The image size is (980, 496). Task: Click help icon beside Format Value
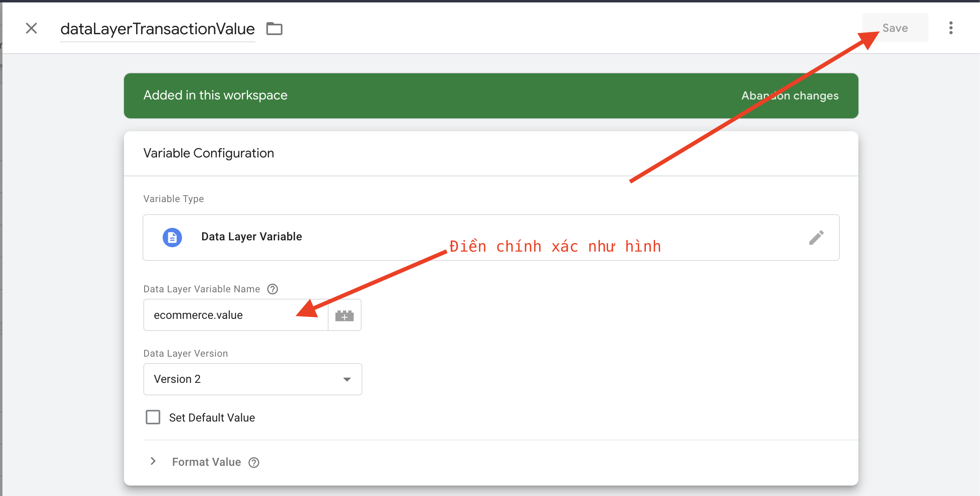point(254,463)
